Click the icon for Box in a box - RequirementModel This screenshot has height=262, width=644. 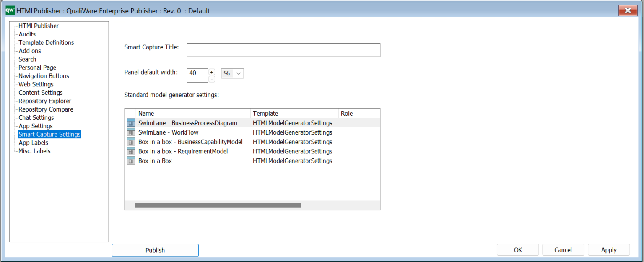[x=130, y=151]
